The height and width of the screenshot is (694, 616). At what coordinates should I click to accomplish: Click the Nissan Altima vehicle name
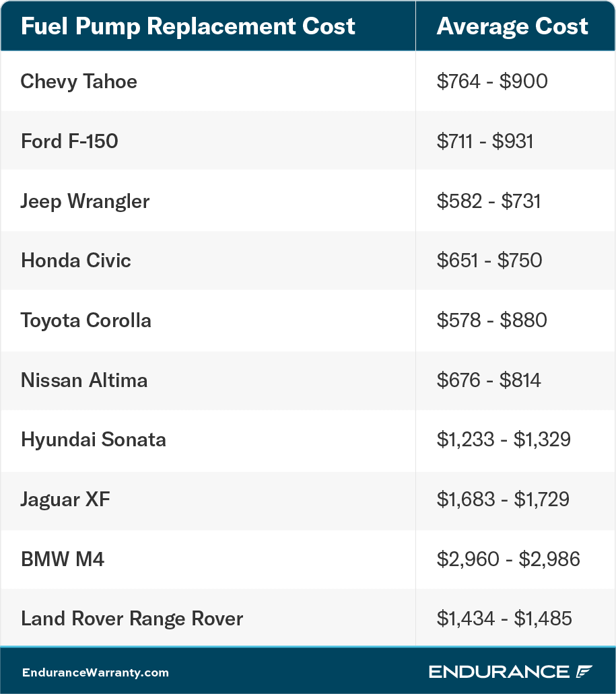84,380
